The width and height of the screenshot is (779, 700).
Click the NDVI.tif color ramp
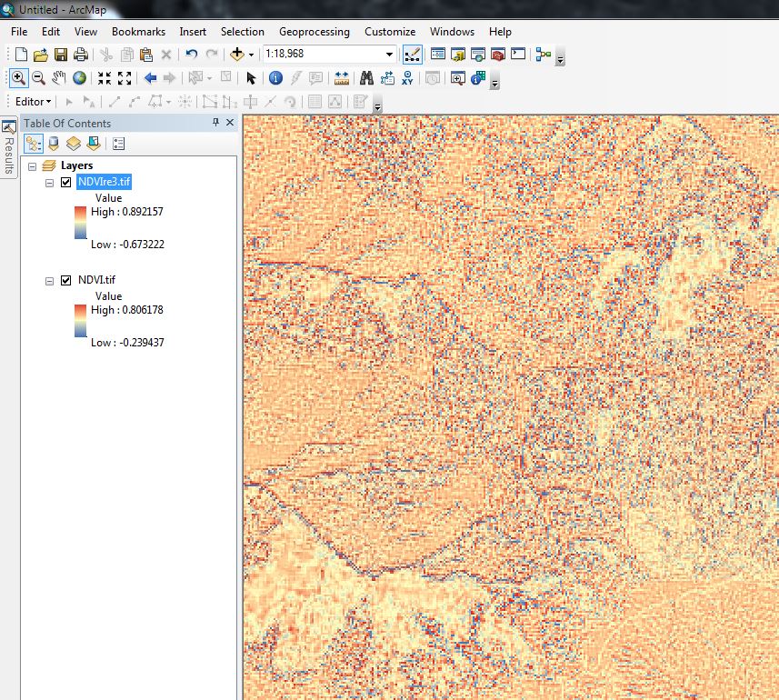(81, 321)
